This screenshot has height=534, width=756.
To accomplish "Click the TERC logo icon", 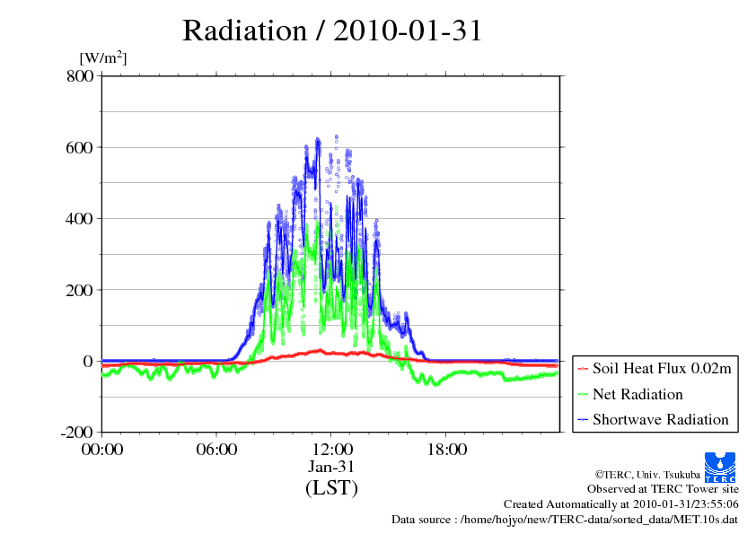I will coord(720,467).
